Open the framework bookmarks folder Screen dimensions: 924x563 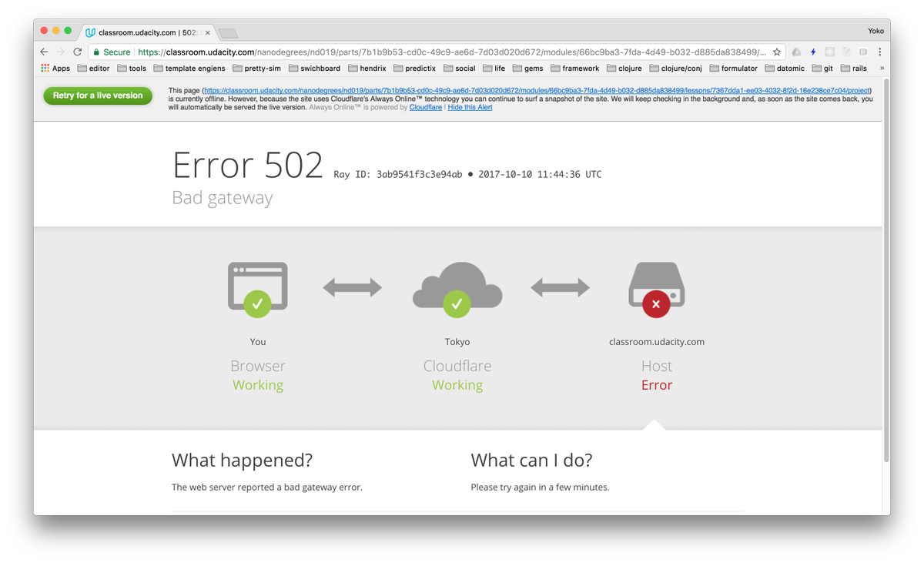coord(575,69)
